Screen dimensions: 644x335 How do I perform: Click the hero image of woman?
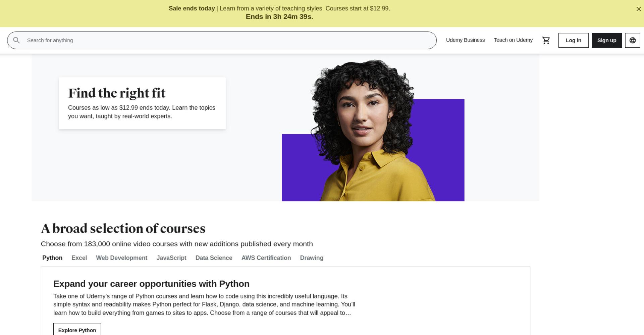(373, 130)
